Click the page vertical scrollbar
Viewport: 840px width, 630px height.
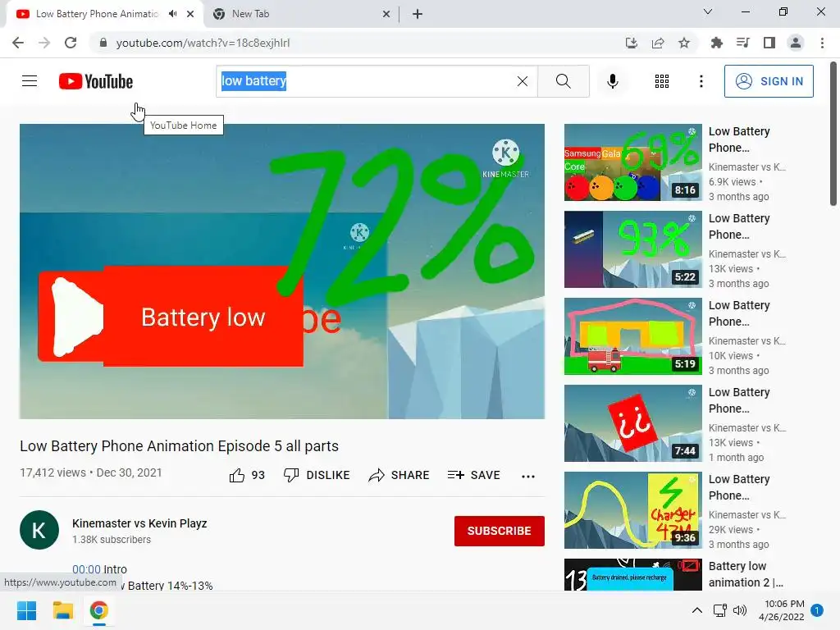point(833,134)
